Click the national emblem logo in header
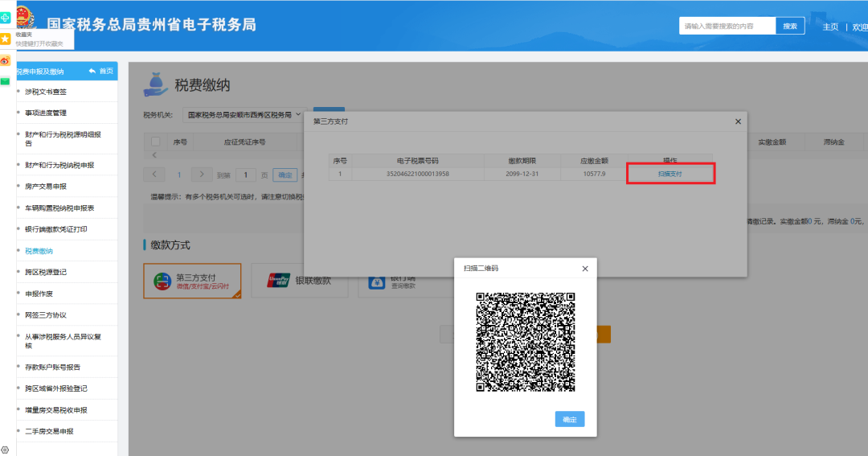868x456 pixels. [x=26, y=17]
